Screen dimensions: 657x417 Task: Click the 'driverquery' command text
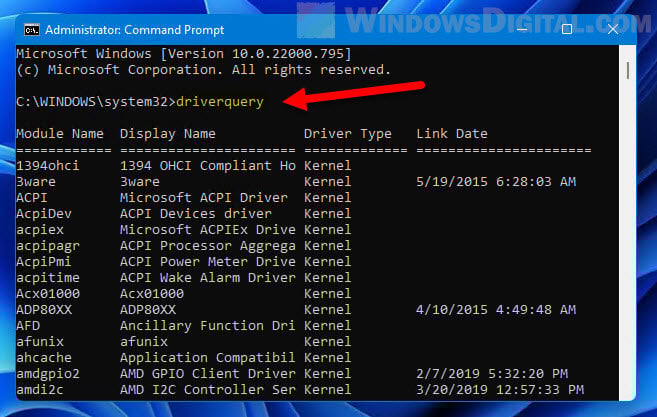tap(220, 102)
